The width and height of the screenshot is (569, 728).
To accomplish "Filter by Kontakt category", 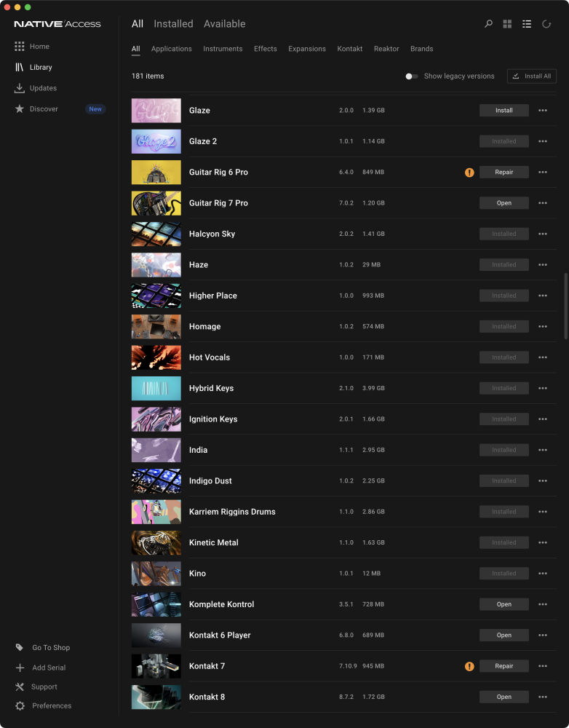I will coord(350,49).
